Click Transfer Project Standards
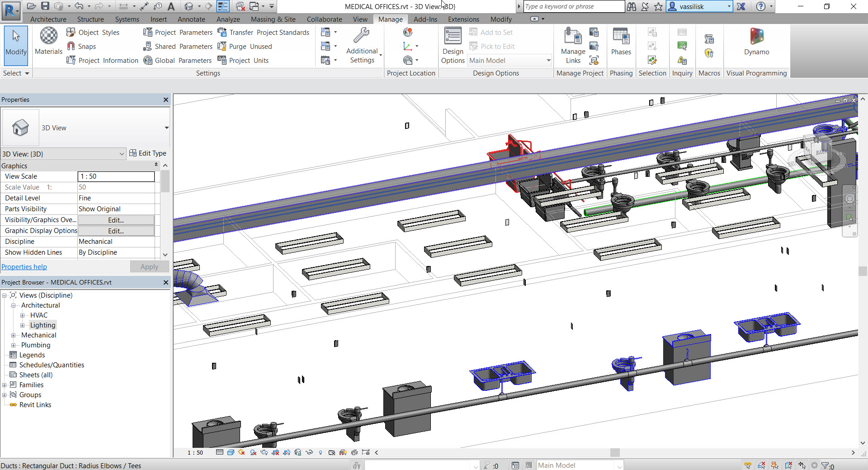Screen dimensions: 868x470 click(264, 32)
